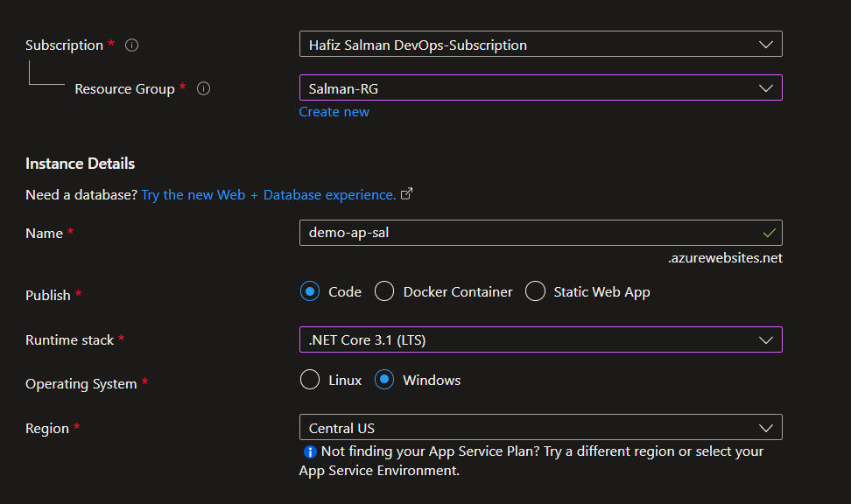Screen dimensions: 851x504
Task: Select Linux as operating system
Action: tap(309, 380)
